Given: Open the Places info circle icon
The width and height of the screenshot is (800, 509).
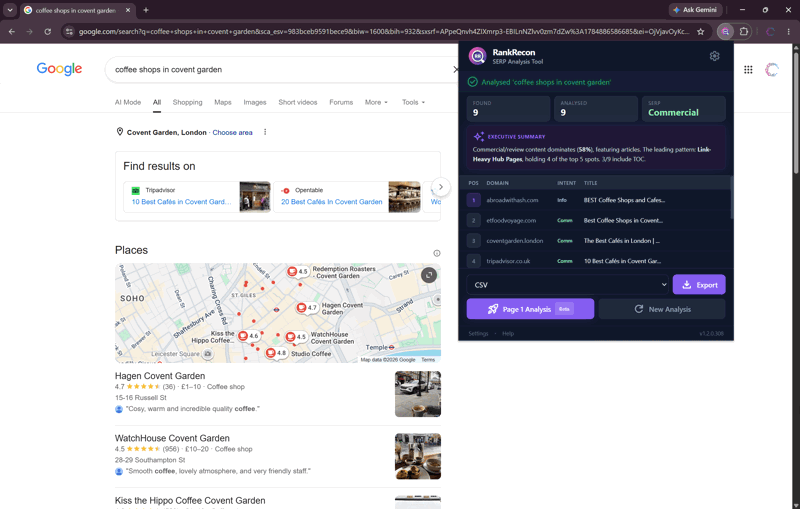Looking at the screenshot, I should pos(437,253).
